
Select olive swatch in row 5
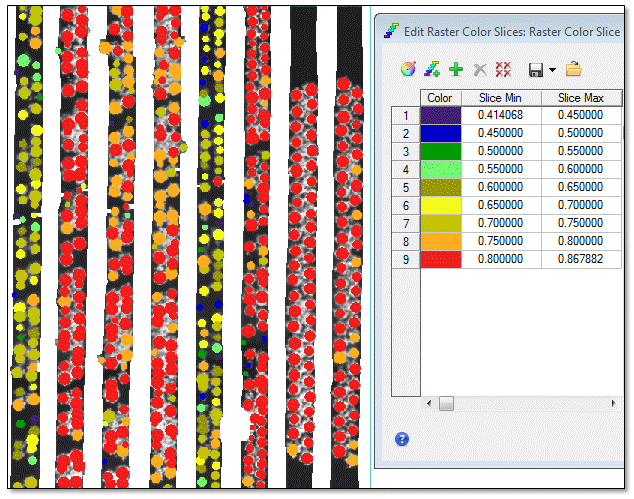coord(441,187)
